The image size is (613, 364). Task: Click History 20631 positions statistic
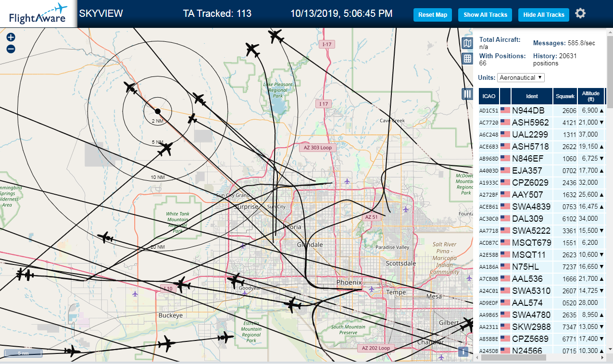click(555, 60)
